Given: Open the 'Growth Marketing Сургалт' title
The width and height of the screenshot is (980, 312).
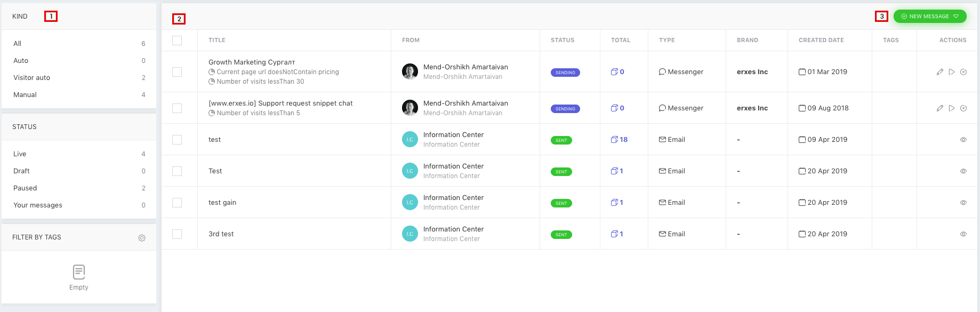Looking at the screenshot, I should (252, 62).
